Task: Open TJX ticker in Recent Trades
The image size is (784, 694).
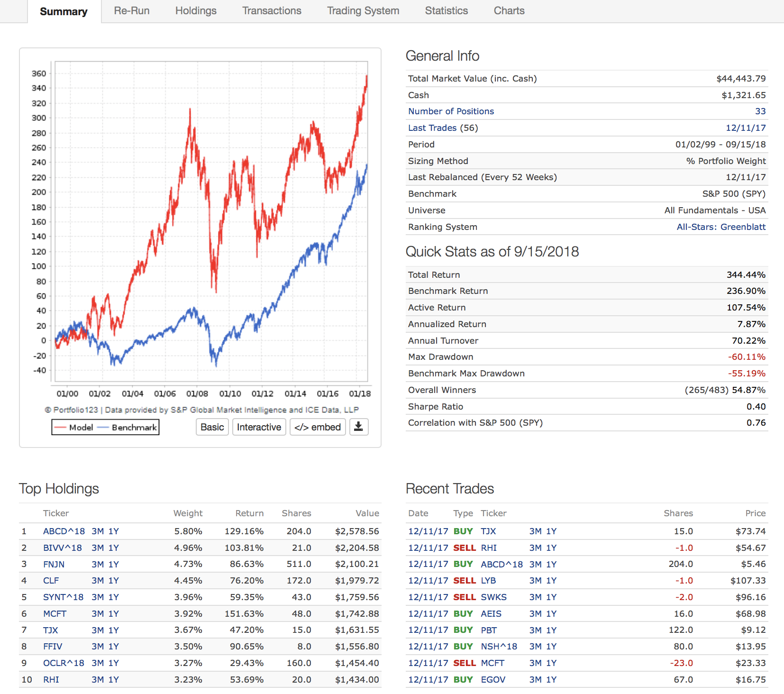Action: point(488,531)
